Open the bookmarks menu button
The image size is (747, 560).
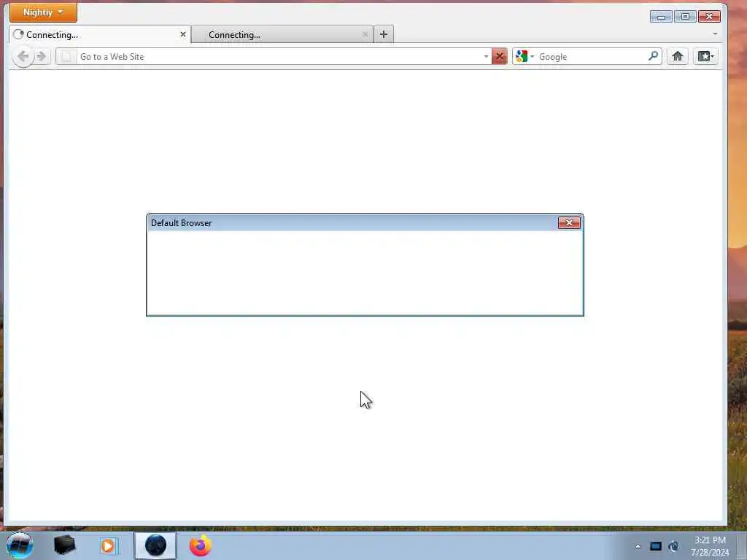[x=705, y=57]
